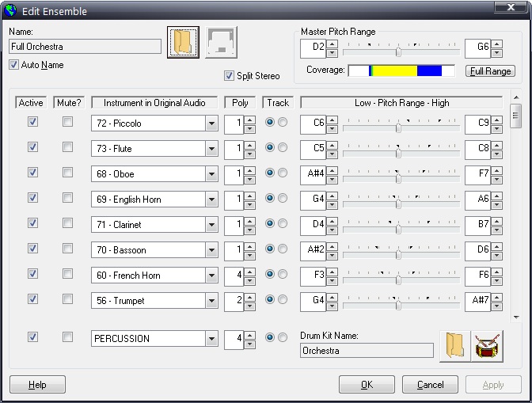Click the save ensemble disk icon
This screenshot has width=532, height=403.
tap(221, 43)
